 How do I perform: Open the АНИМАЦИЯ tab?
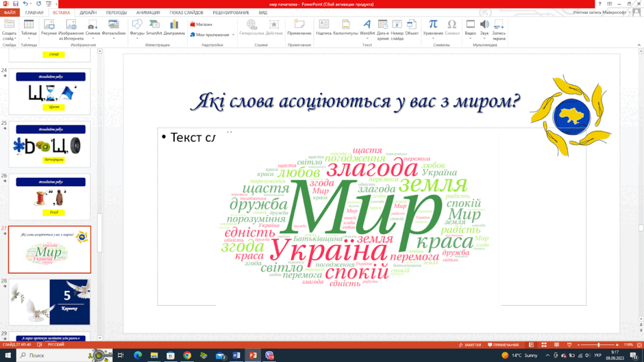click(148, 13)
